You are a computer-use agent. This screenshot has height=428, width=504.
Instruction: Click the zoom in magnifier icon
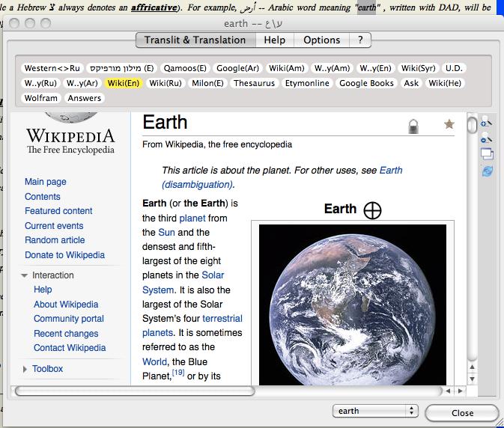coord(485,122)
